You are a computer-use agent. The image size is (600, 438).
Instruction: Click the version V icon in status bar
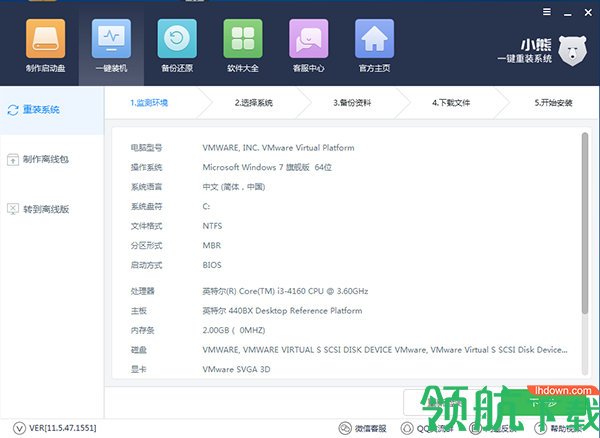coord(19,428)
